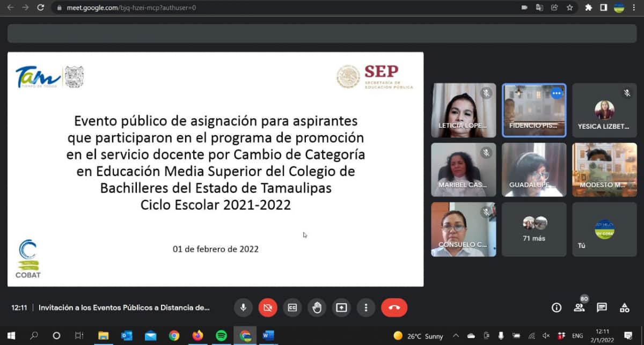Toggle closed captions (CC) button
This screenshot has width=644, height=345.
tap(292, 307)
